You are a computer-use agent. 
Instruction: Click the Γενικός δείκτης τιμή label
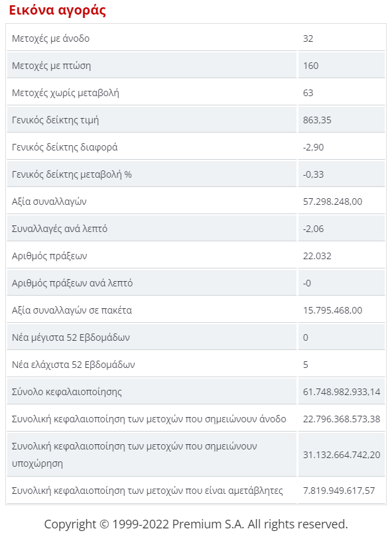coord(55,120)
